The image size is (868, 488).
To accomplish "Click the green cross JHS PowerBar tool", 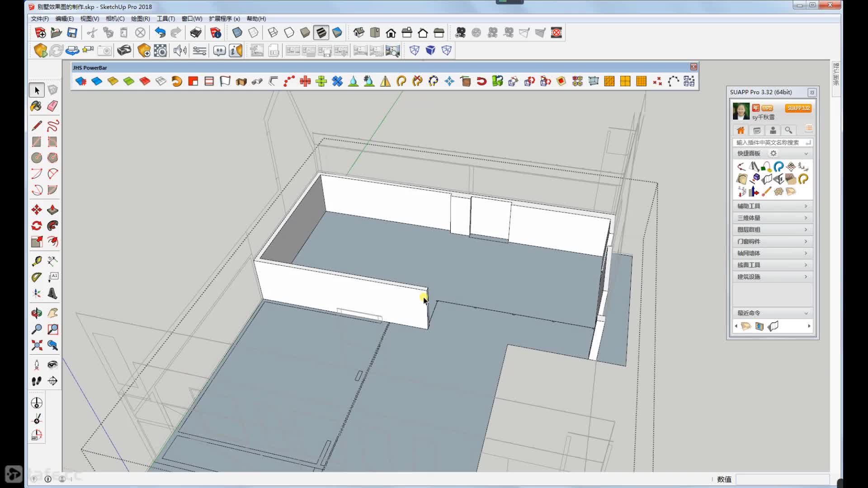I will [321, 81].
